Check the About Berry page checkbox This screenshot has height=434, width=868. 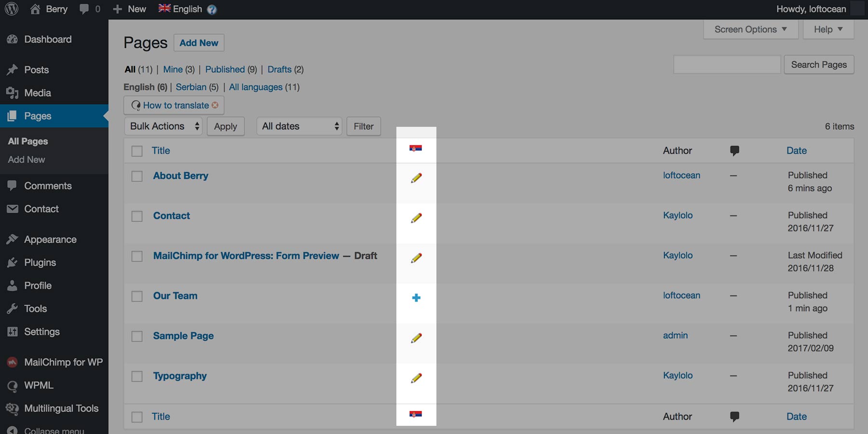click(137, 176)
